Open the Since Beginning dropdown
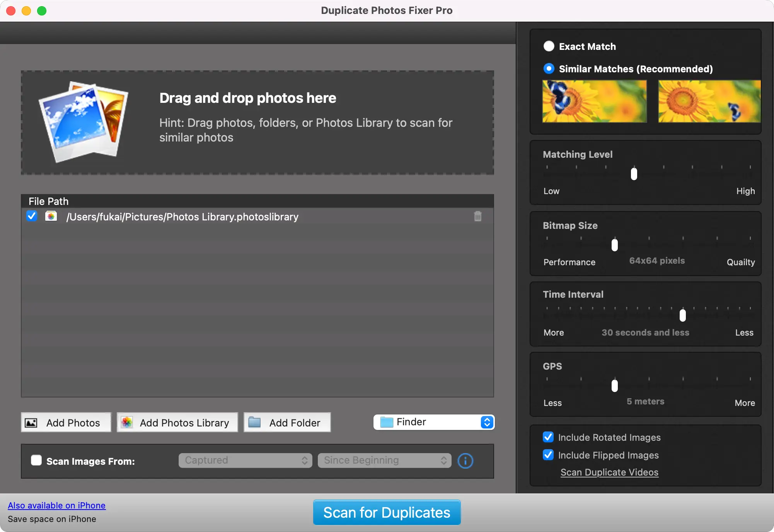Image resolution: width=774 pixels, height=532 pixels. pos(384,460)
